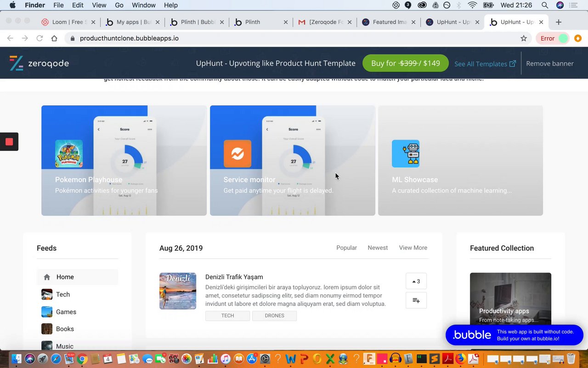Sort products by Popular
Screen dimensions: 588x368
(346, 247)
